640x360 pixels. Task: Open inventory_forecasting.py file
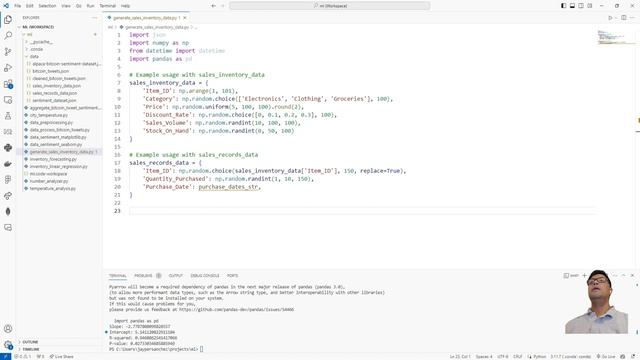click(53, 159)
